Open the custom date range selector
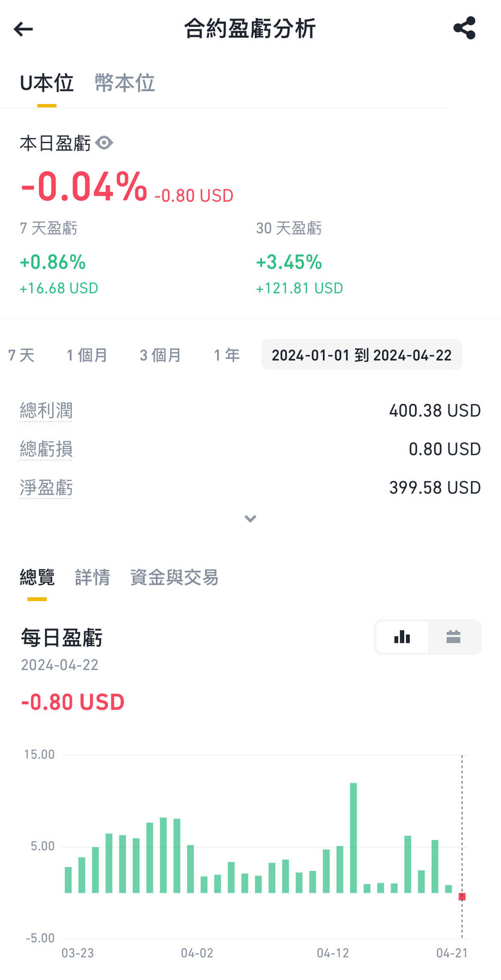 coord(362,355)
